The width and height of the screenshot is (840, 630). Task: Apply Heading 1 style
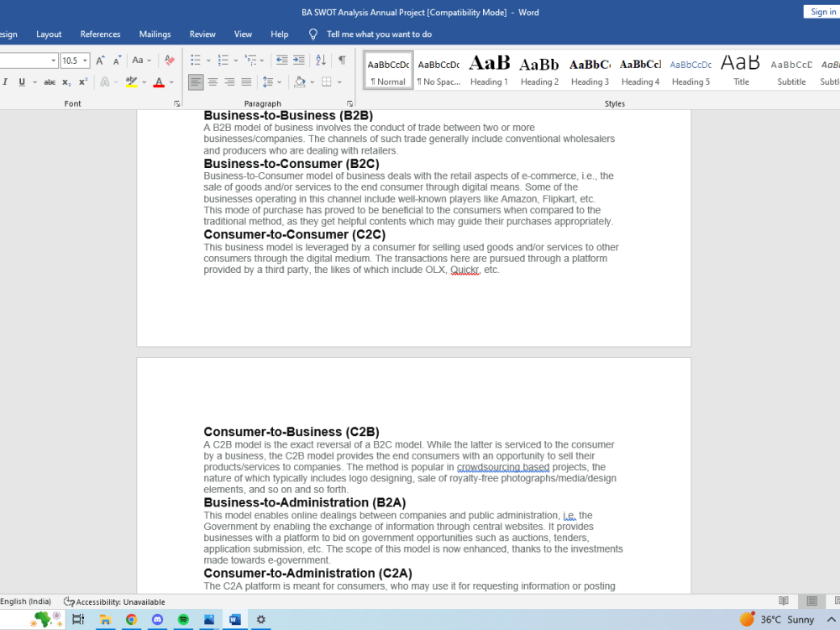click(489, 71)
